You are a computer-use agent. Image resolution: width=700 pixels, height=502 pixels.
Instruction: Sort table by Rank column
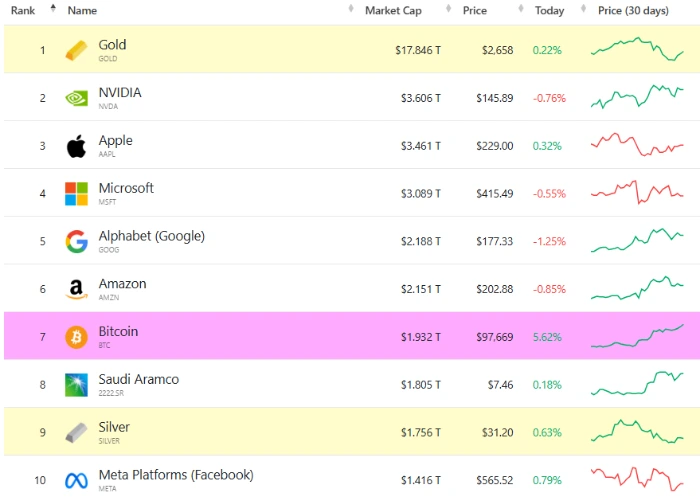pos(25,10)
